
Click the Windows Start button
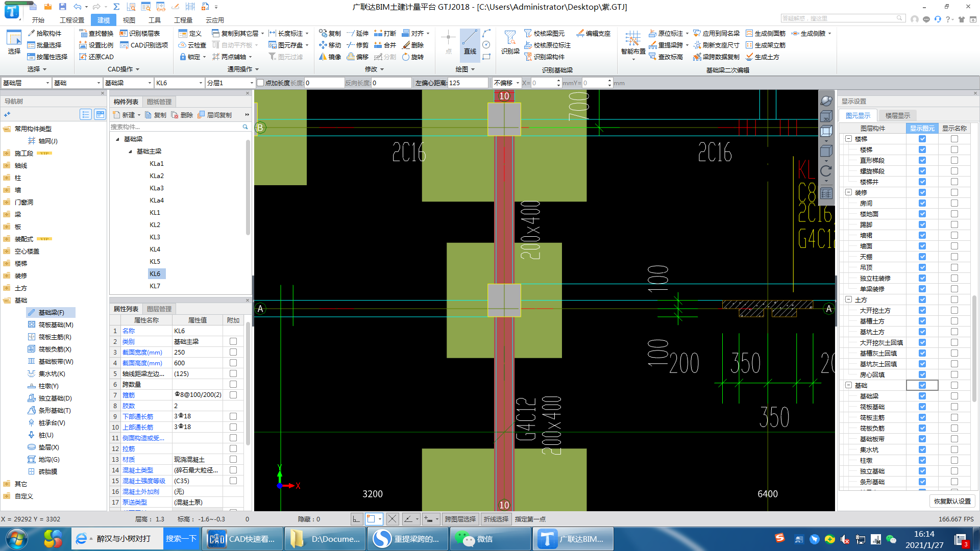pyautogui.click(x=16, y=539)
